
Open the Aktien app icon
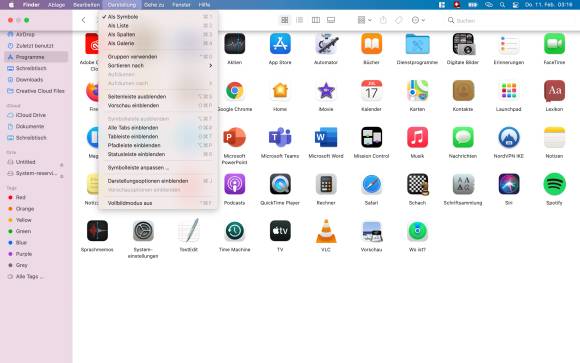235,44
